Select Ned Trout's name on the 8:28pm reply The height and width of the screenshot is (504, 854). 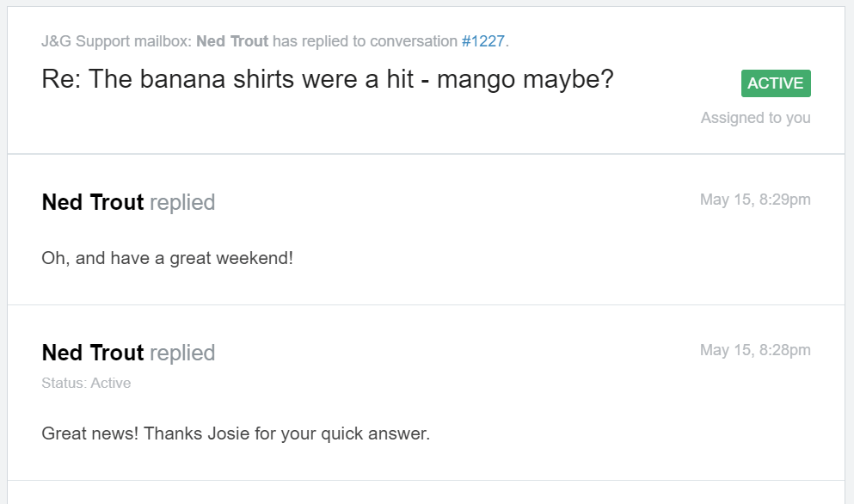coord(93,353)
